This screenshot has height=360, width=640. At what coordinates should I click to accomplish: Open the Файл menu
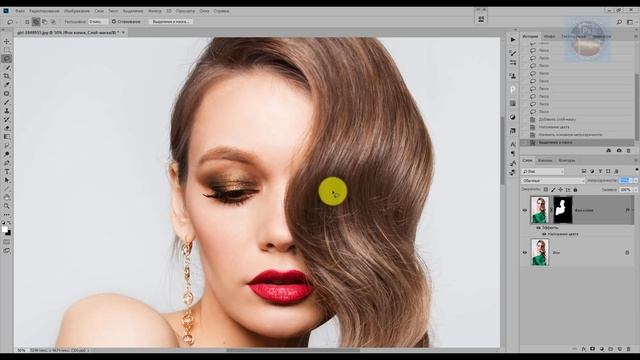20,11
